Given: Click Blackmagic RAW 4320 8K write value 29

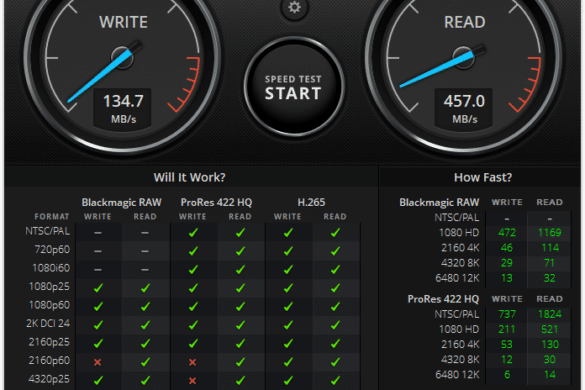Looking at the screenshot, I should click(507, 263).
